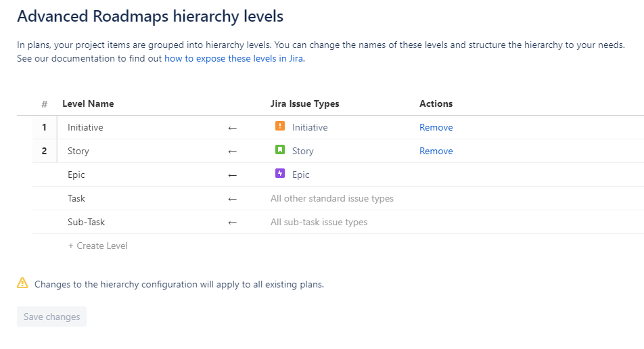Click the Save changes button

point(52,317)
